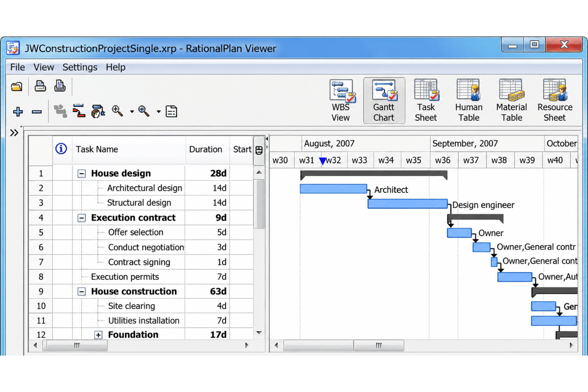Select the Gantt Chart view
This screenshot has width=588, height=392.
point(384,100)
